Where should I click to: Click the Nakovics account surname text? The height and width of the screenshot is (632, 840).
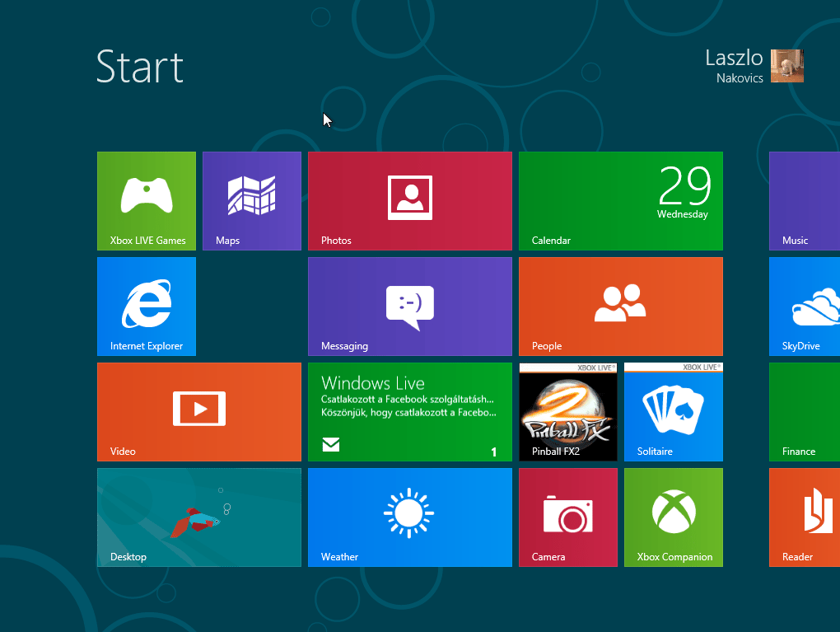740,78
